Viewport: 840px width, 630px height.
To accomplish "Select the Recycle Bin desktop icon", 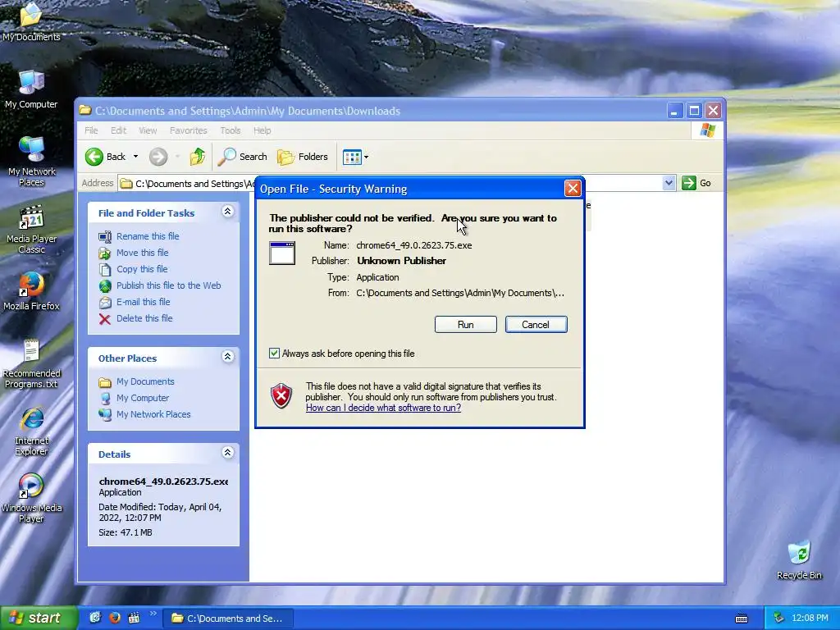I will 799,560.
